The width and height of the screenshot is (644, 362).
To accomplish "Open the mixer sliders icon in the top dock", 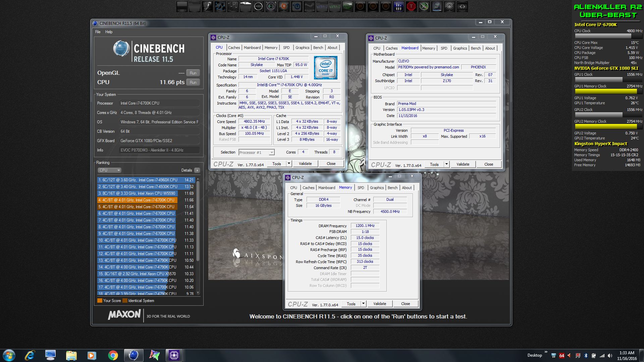I will tap(233, 6).
